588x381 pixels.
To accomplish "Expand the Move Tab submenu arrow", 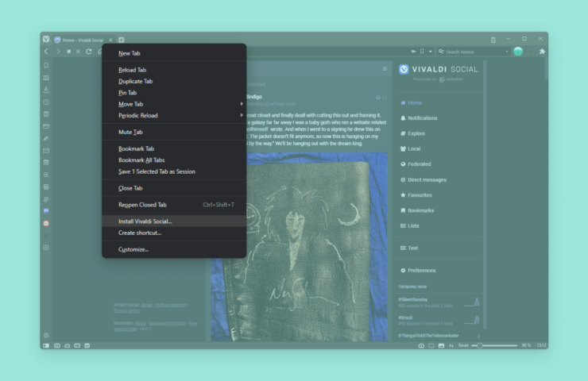I will pyautogui.click(x=242, y=104).
